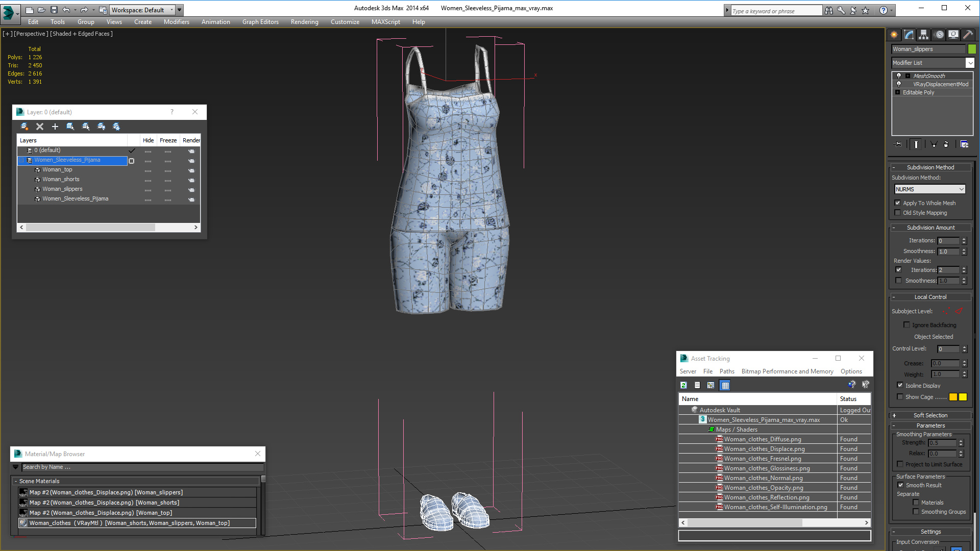
Task: Click the Rendering menu item
Action: [304, 21]
